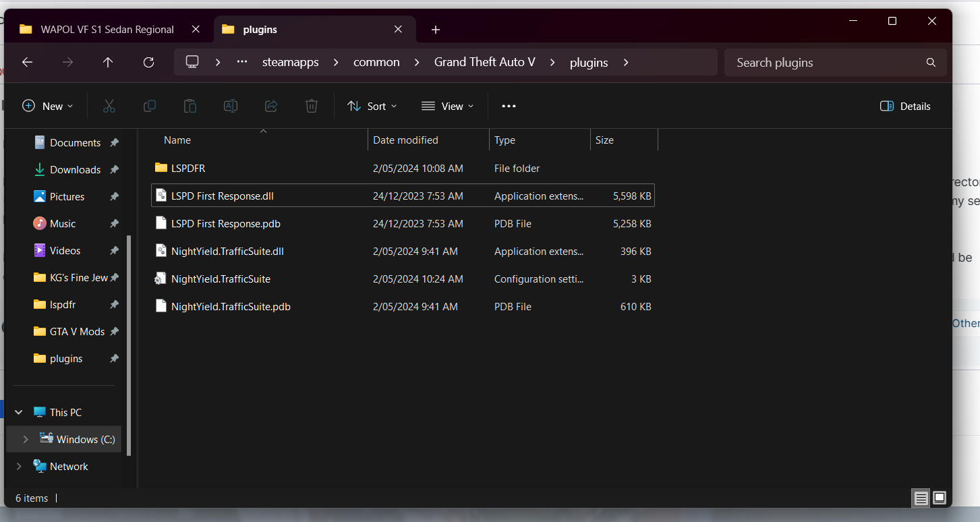Click the Delete trash can icon
This screenshot has height=522, width=980.
[x=312, y=106]
